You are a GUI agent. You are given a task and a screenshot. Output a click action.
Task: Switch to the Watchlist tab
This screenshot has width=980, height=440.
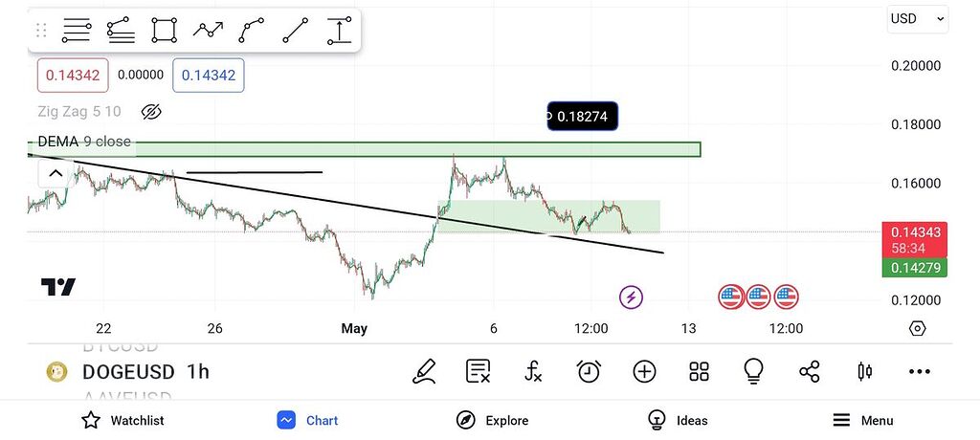click(x=122, y=420)
